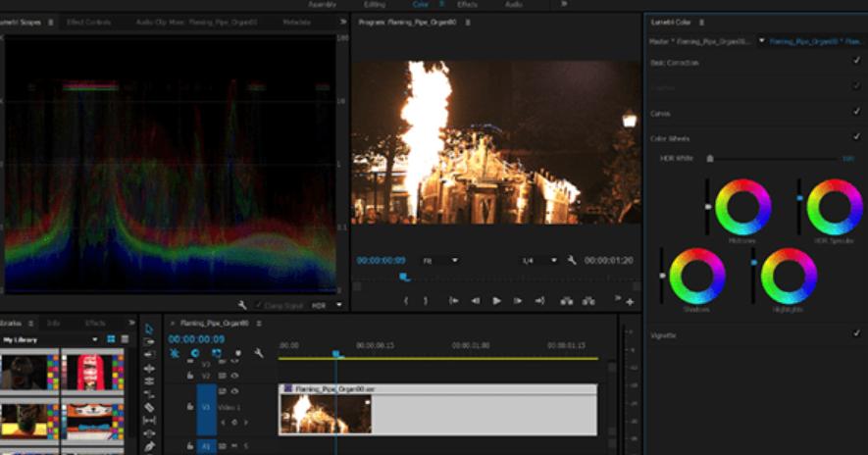Toggle Linked Selection in timeline

(x=217, y=353)
